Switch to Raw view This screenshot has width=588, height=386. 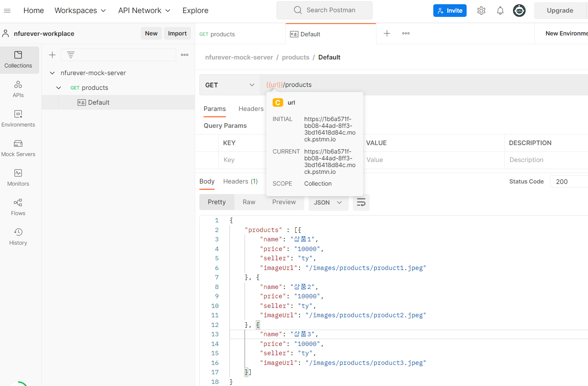click(x=249, y=202)
